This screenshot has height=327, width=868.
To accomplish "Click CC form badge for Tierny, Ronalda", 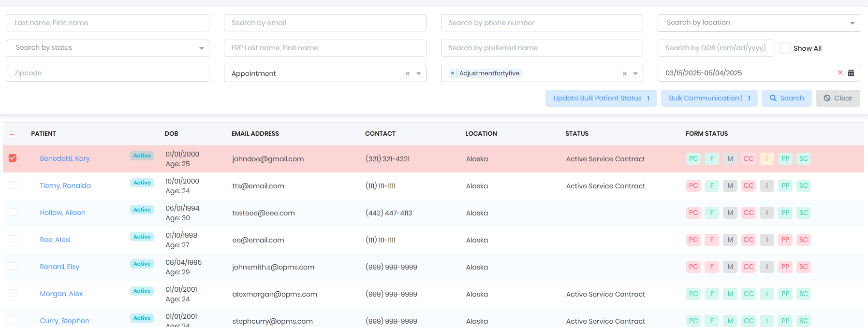I will 749,185.
